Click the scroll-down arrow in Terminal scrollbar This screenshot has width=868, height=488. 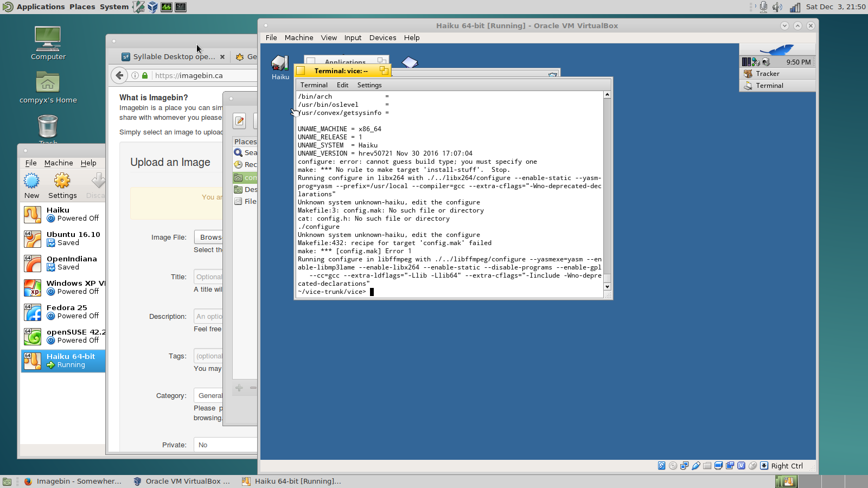607,286
